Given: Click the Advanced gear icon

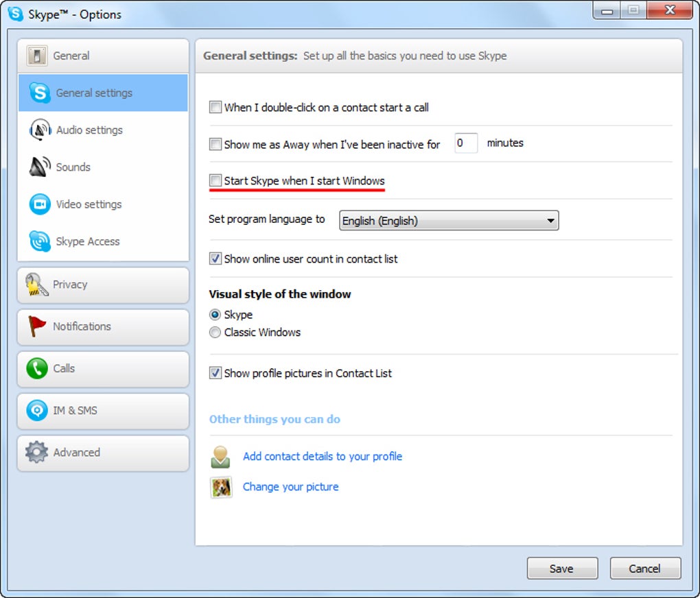Looking at the screenshot, I should [x=36, y=452].
